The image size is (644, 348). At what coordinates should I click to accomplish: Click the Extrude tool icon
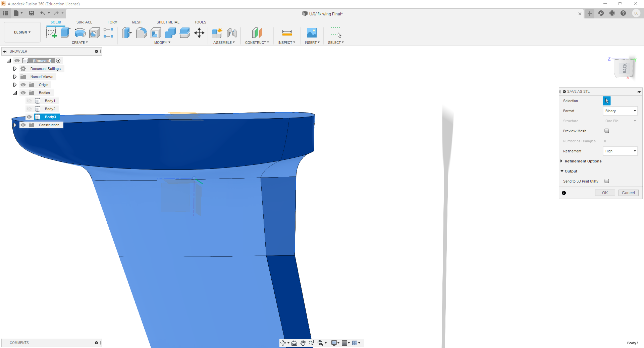(x=65, y=33)
